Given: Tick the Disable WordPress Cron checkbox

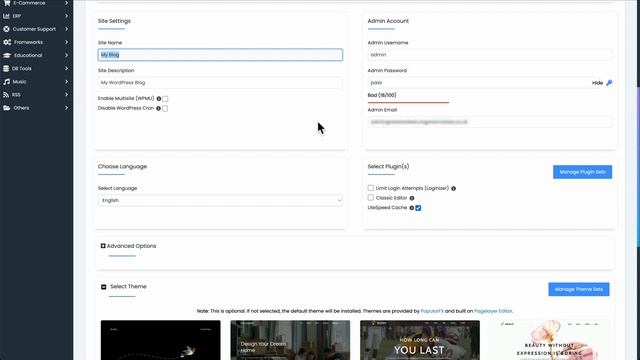Looking at the screenshot, I should pyautogui.click(x=165, y=109).
